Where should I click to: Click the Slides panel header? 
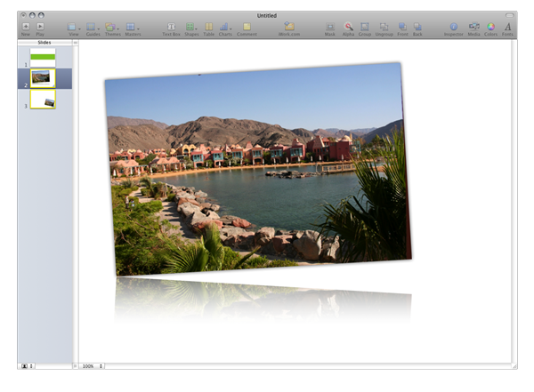coord(44,43)
